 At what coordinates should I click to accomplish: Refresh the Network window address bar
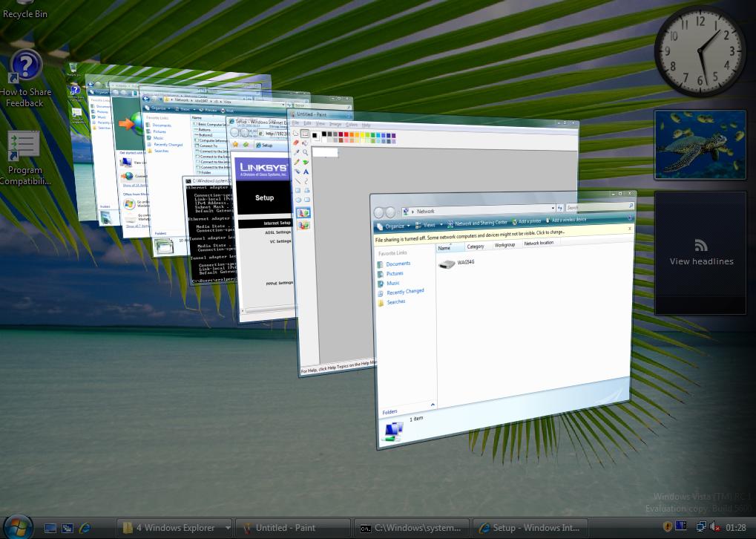560,208
